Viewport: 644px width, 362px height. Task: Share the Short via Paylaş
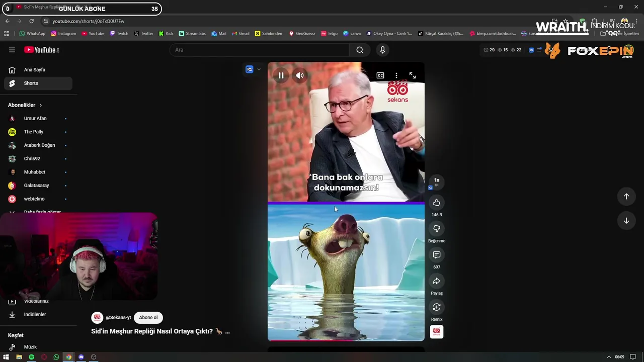[x=437, y=281]
